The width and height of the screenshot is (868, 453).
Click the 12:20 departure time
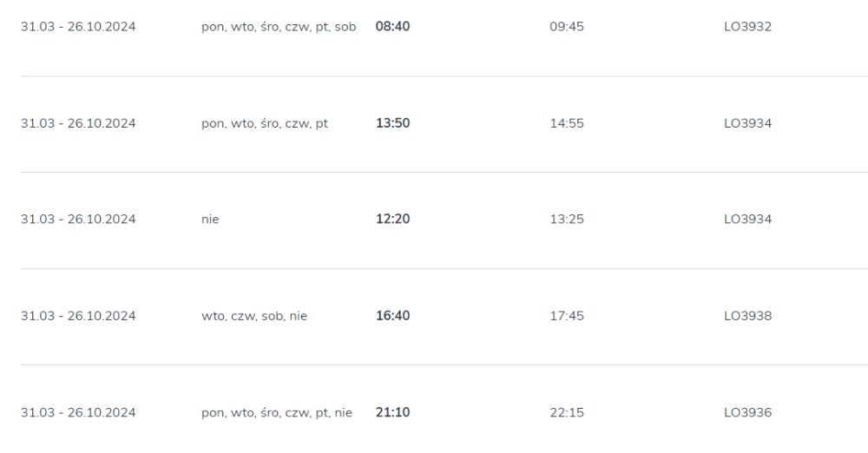(392, 219)
